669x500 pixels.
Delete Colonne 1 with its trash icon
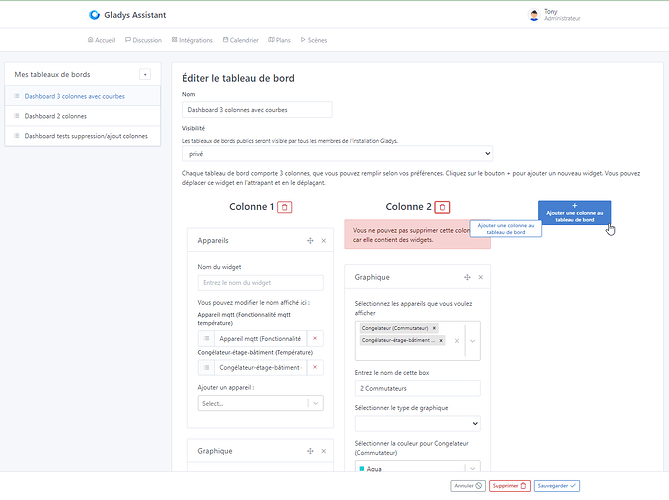285,207
